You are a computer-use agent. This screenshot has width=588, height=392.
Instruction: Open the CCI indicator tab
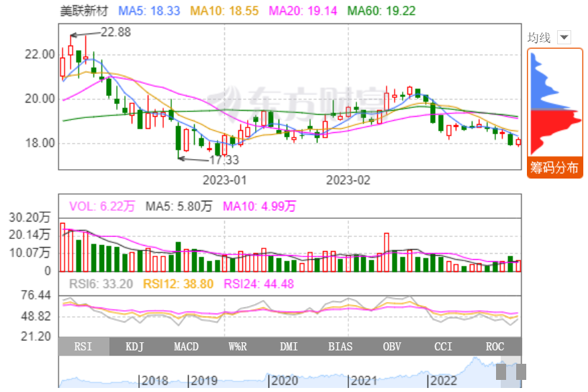coord(443,346)
